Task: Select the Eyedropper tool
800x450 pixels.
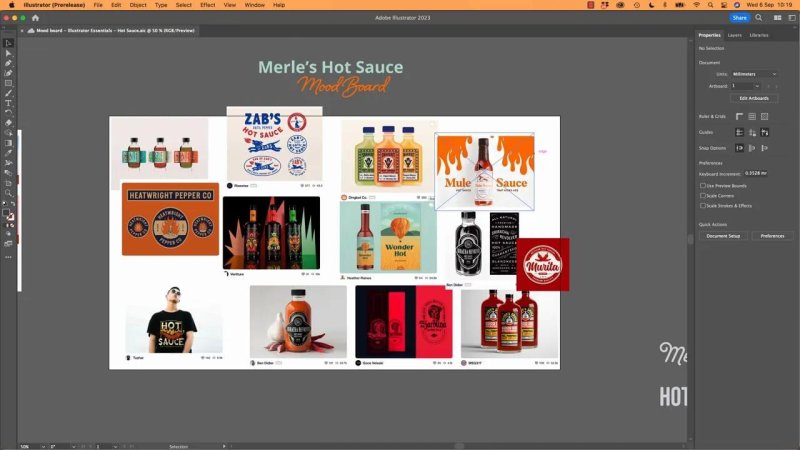Action: [8, 153]
